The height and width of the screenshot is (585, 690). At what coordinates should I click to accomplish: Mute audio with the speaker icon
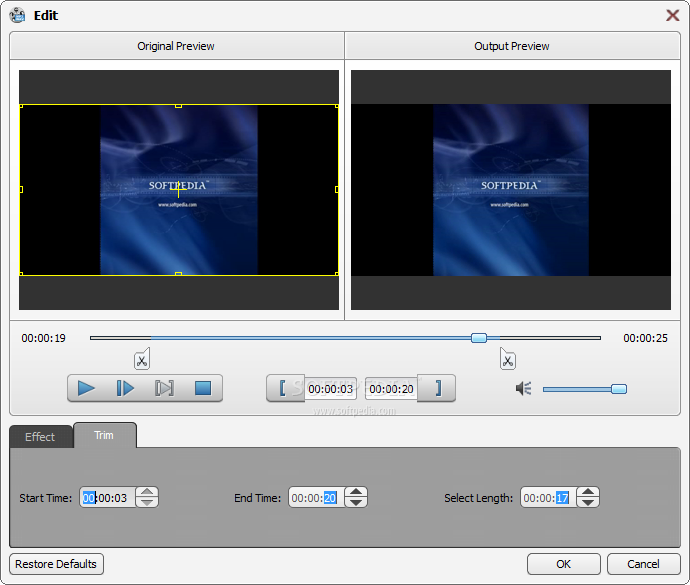pos(524,388)
